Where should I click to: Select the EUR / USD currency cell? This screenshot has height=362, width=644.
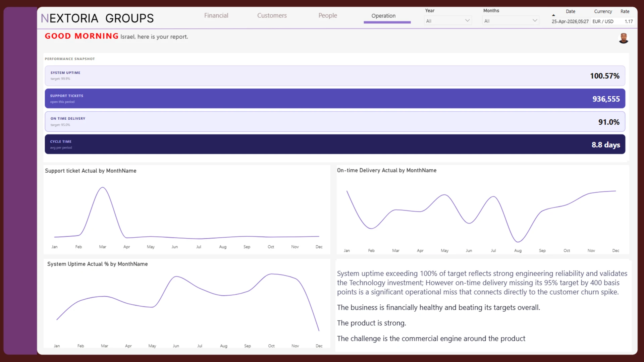click(603, 21)
